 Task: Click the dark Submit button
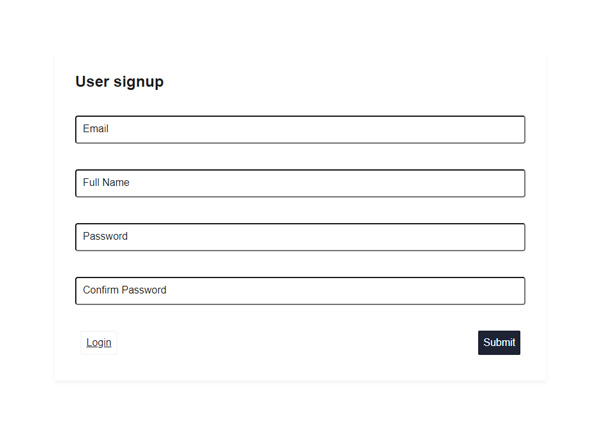pos(499,343)
